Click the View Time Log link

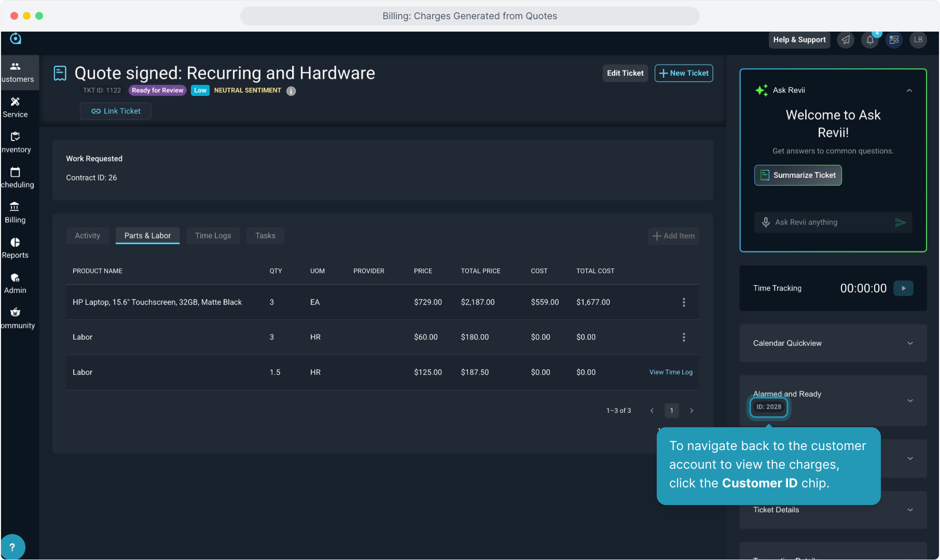coord(670,372)
